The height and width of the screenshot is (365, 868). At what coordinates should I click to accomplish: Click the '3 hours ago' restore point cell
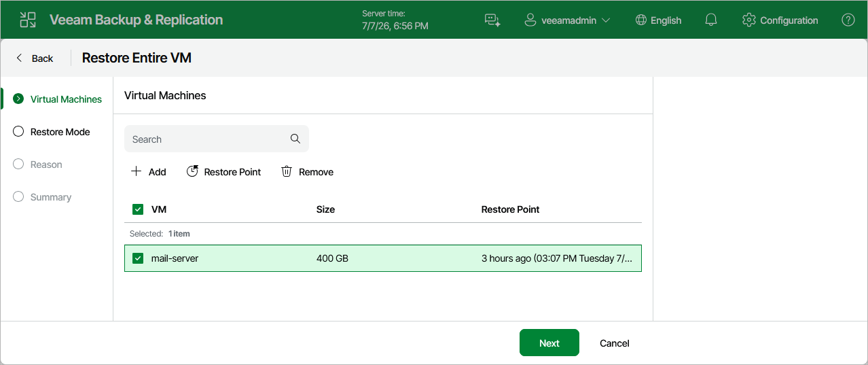tap(557, 258)
